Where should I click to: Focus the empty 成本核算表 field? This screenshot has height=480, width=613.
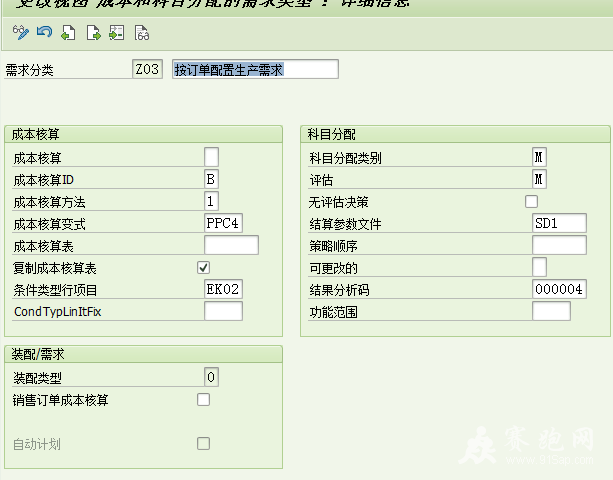231,245
